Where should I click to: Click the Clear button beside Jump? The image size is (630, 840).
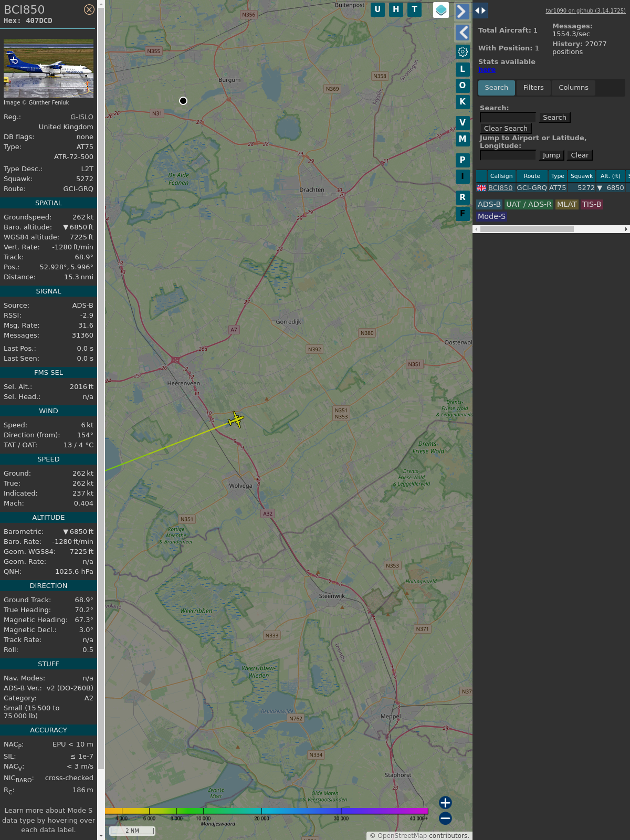tap(580, 155)
